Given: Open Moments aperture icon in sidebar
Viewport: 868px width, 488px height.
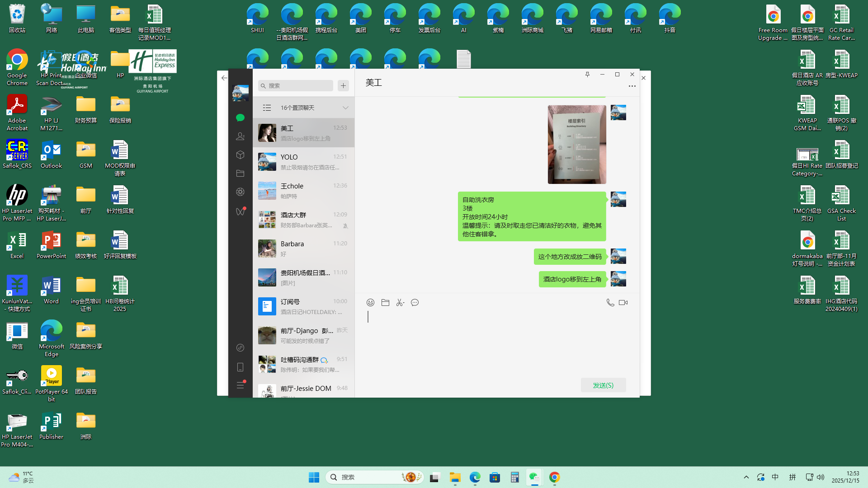Looking at the screenshot, I should pyautogui.click(x=240, y=192).
